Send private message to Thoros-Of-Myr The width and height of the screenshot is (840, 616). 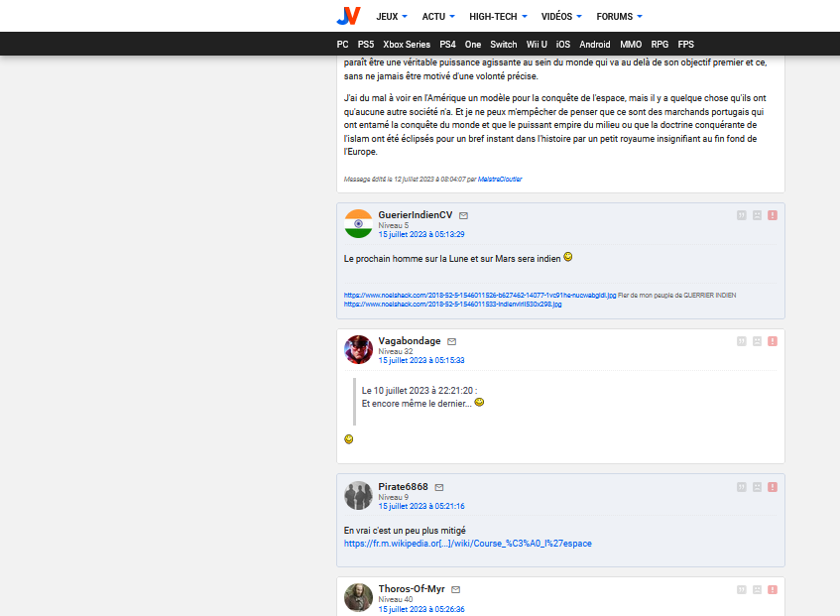(456, 590)
